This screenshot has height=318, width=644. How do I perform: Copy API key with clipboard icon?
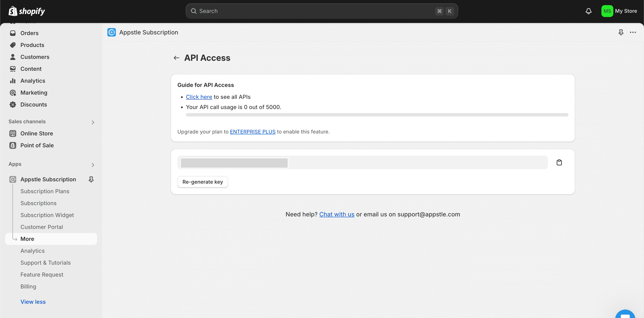[559, 162]
